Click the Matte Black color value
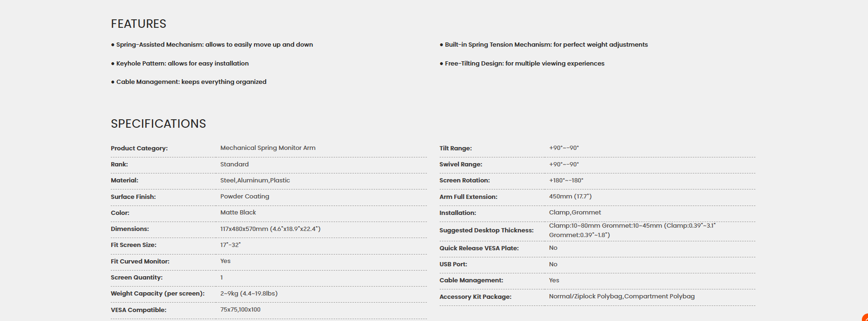The image size is (868, 321). [238, 213]
